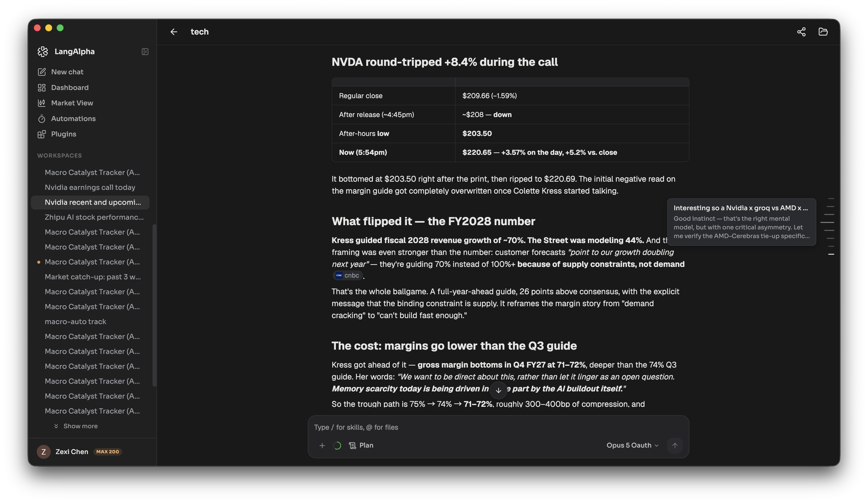
Task: Click the last conversation outline marker
Action: 831,254
